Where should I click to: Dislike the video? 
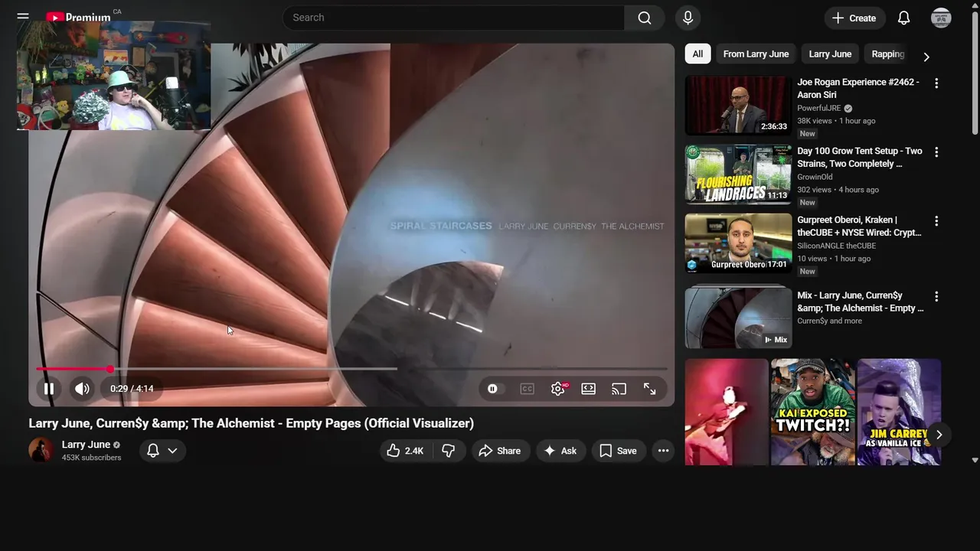pos(449,451)
